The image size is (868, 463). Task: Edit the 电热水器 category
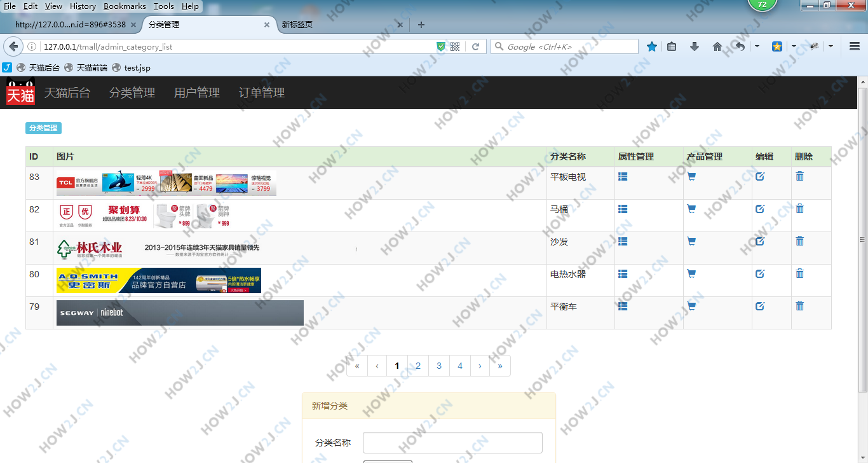click(760, 273)
